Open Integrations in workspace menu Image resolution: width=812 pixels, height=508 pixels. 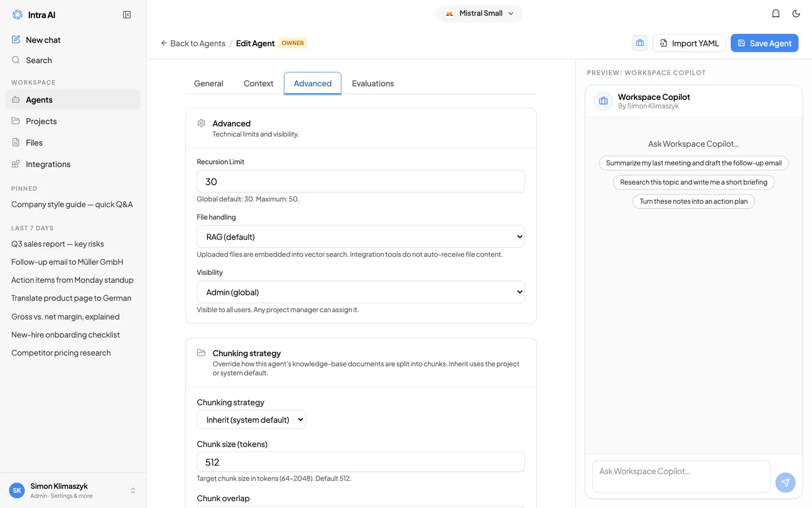[73, 164]
